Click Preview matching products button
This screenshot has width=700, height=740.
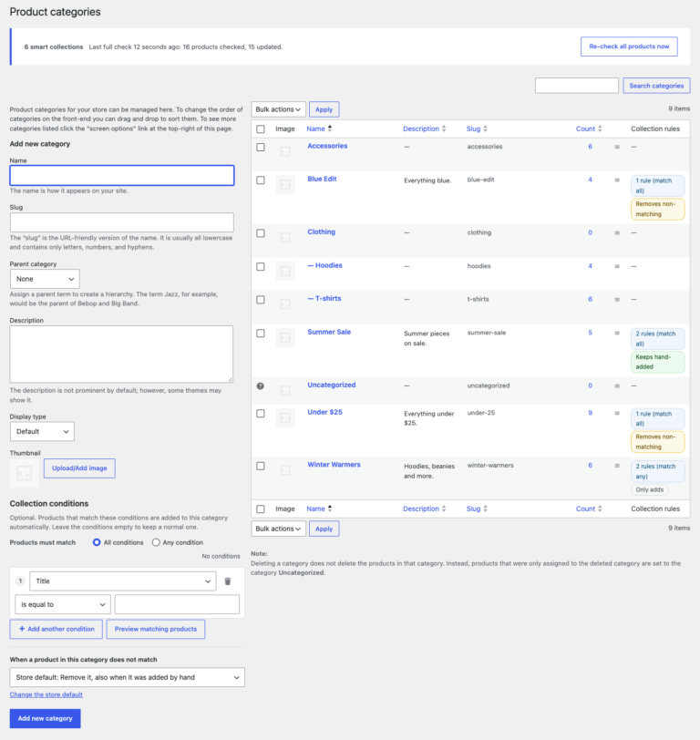(x=156, y=629)
